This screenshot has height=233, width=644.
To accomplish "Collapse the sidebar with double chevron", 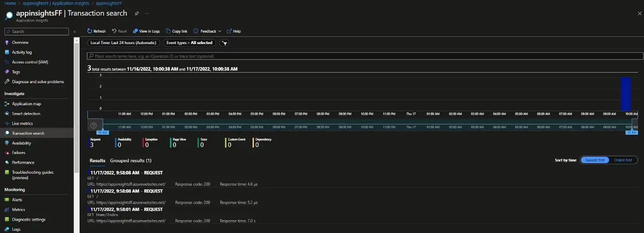I will (x=75, y=32).
